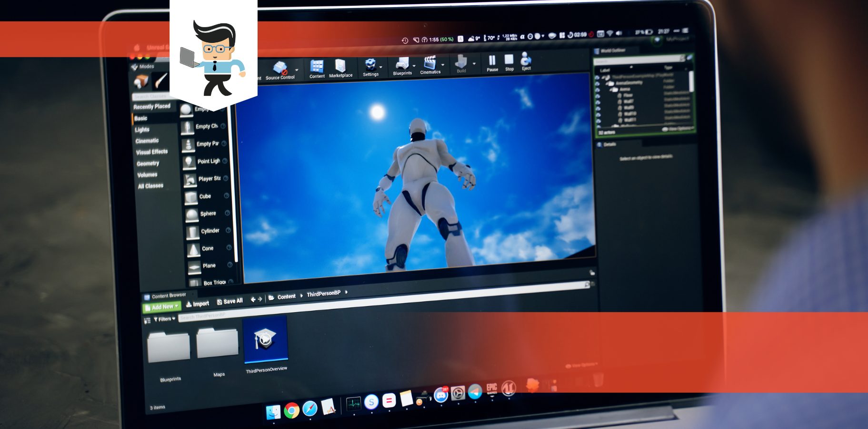Open the Blueprints folder thumbnail
Image resolution: width=868 pixels, height=429 pixels.
[169, 347]
